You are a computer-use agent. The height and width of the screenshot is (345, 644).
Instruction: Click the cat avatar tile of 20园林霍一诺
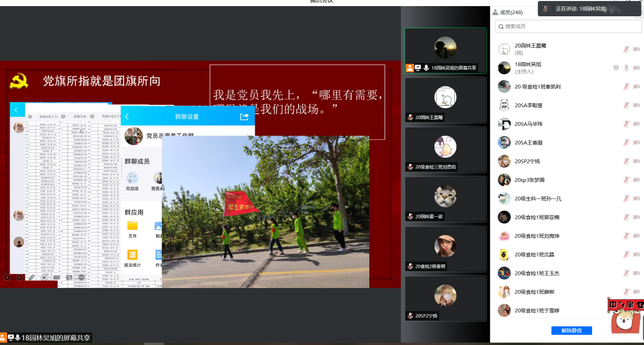point(445,196)
